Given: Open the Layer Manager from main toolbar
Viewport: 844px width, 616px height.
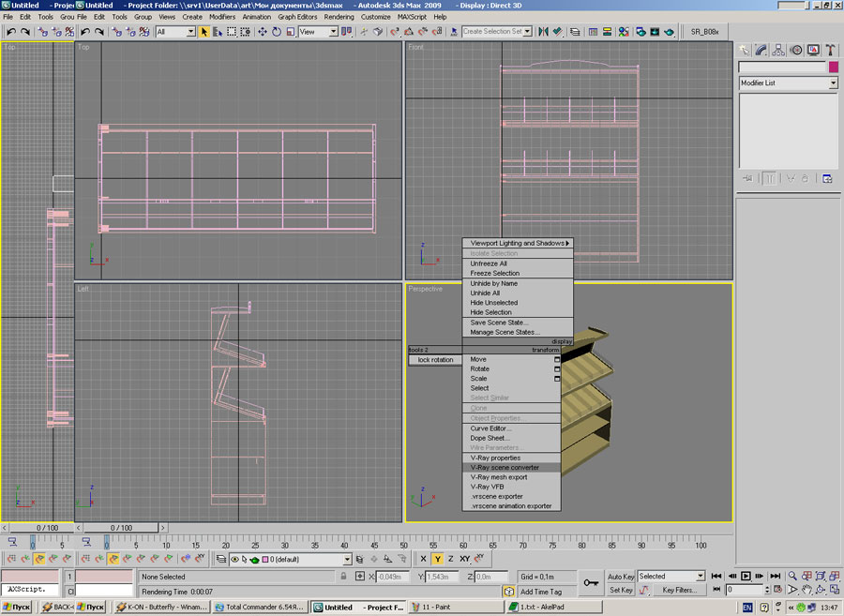Looking at the screenshot, I should pyautogui.click(x=575, y=32).
